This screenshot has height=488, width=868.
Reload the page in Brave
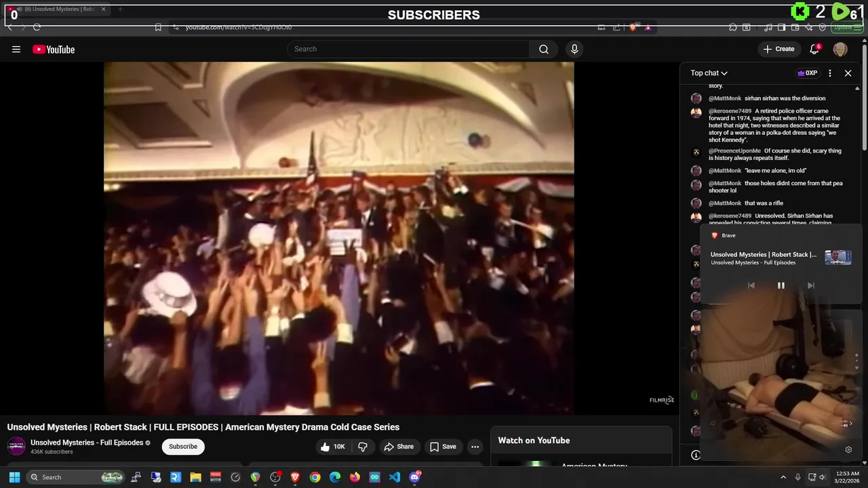tap(37, 27)
